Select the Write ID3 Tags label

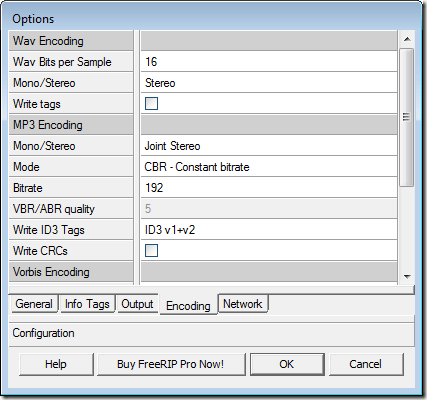(x=71, y=230)
